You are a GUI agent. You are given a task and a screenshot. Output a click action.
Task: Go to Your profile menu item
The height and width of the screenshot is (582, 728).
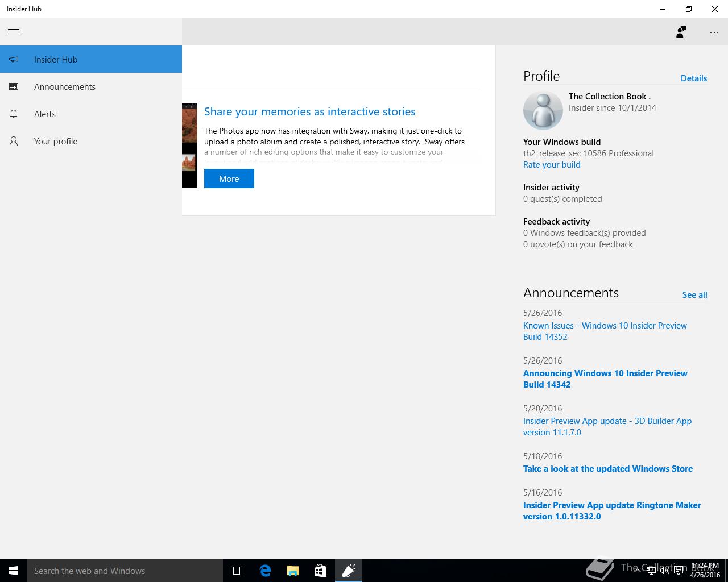(x=91, y=141)
